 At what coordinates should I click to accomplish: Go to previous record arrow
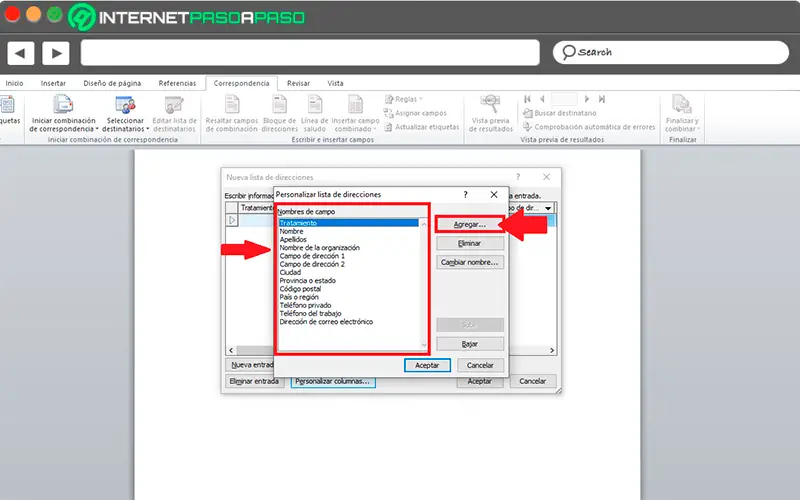[542, 99]
